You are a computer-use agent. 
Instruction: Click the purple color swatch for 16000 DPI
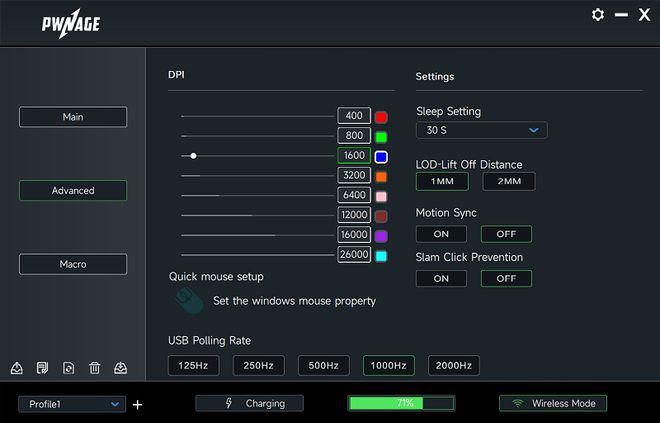[381, 236]
